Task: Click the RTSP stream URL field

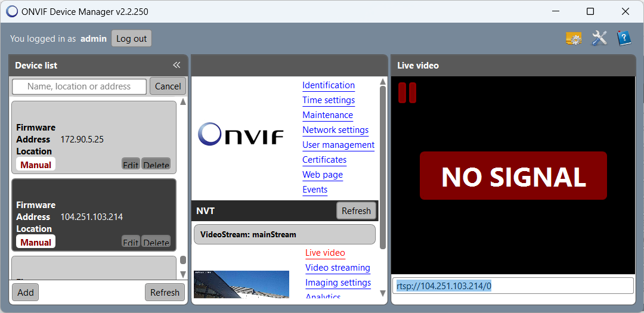Action: pos(512,286)
